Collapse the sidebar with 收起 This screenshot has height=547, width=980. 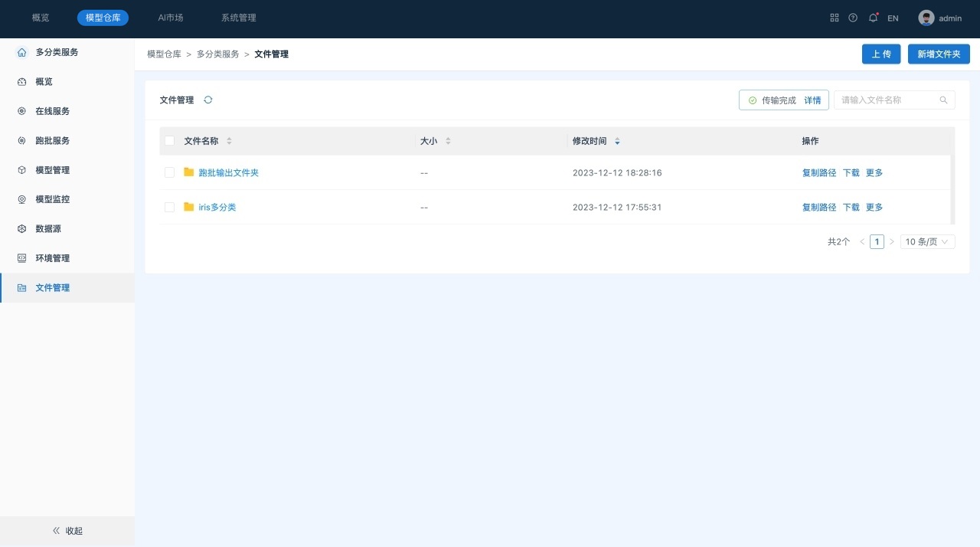(67, 531)
